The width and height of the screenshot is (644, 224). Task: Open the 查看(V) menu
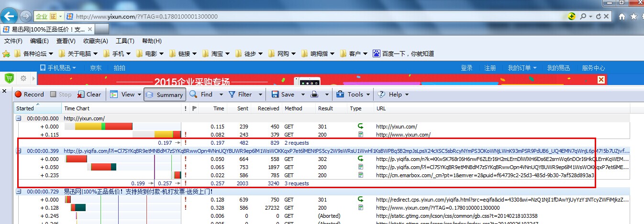click(66, 41)
